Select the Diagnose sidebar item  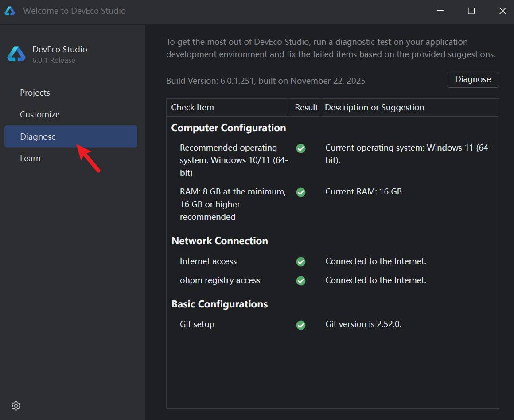[71, 136]
